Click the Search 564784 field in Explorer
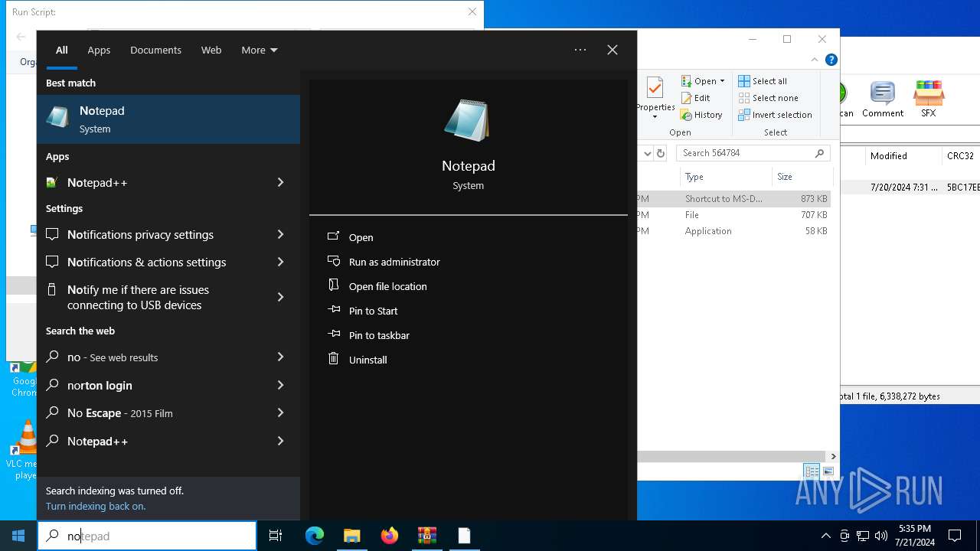The width and height of the screenshot is (980, 551). [753, 153]
